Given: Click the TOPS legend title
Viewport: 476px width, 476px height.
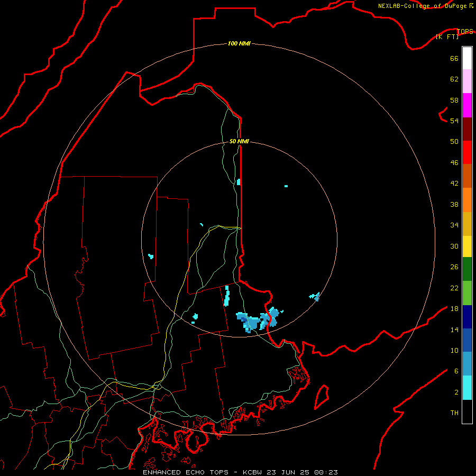Looking at the screenshot, I should (465, 31).
